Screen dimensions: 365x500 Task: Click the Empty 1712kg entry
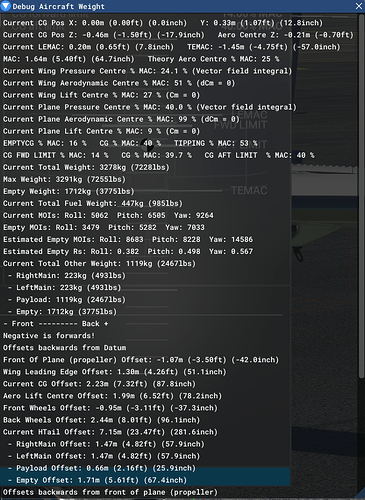62,312
